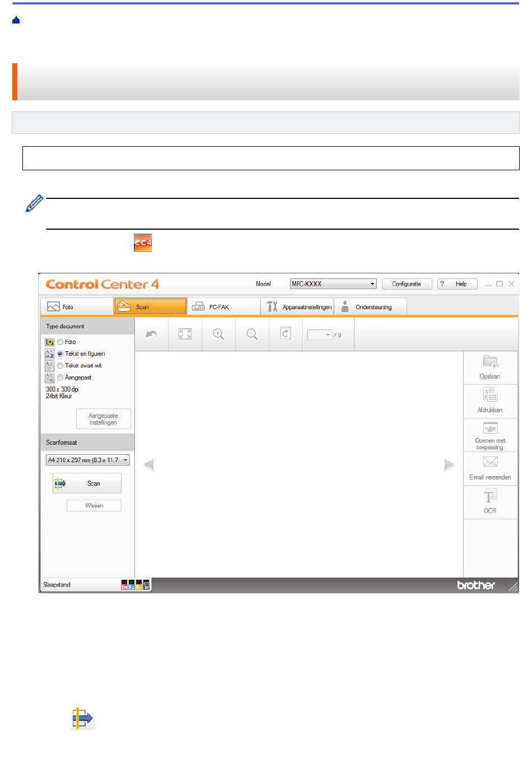Open the Foto tab

coord(77,307)
